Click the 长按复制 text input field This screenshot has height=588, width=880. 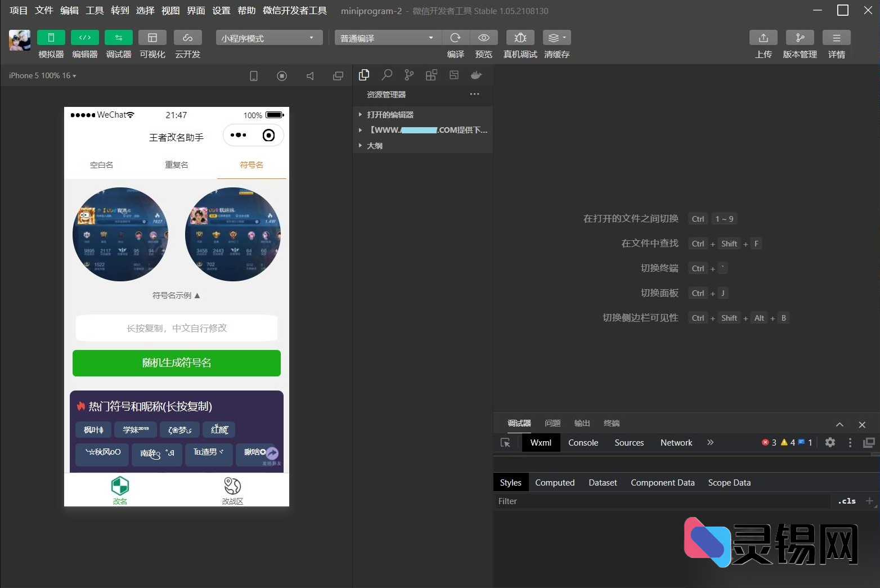pos(177,328)
